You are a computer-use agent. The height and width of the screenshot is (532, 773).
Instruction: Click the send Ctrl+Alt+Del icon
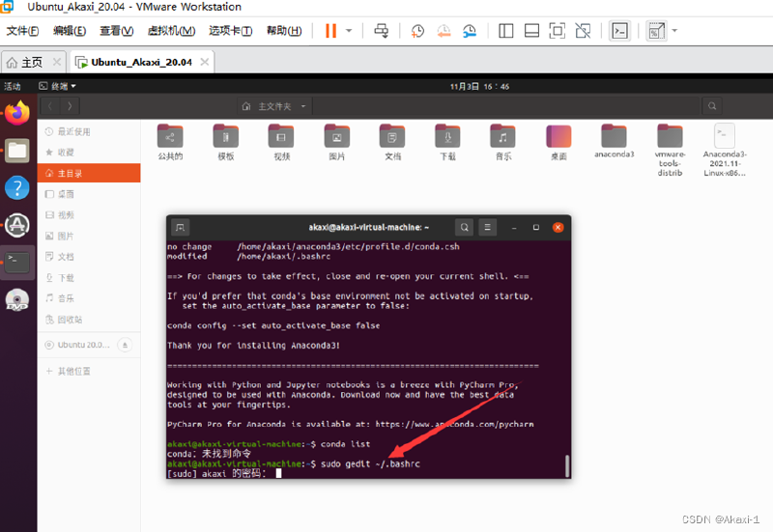click(x=381, y=31)
